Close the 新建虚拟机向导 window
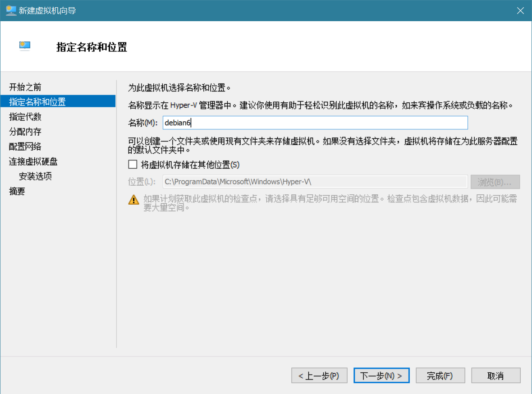 (x=520, y=10)
